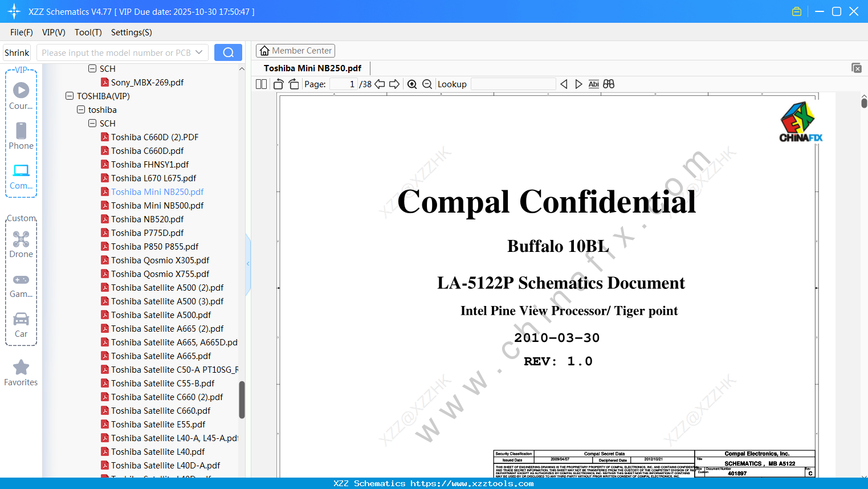This screenshot has width=868, height=489.
Task: Open Toshiba L670 L675.pdf
Action: click(154, 178)
